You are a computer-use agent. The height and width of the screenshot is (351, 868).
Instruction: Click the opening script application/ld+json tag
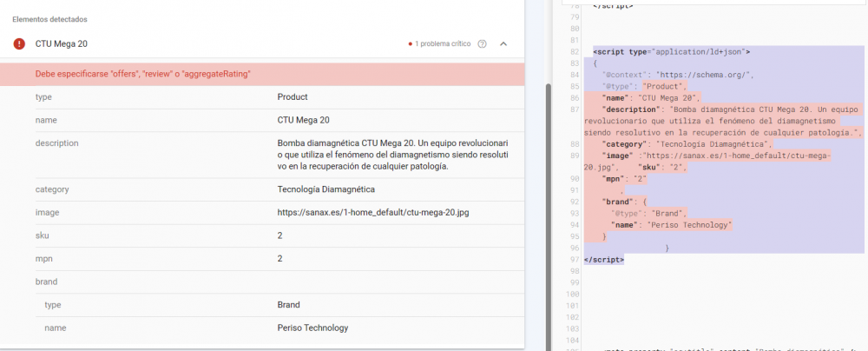point(672,51)
